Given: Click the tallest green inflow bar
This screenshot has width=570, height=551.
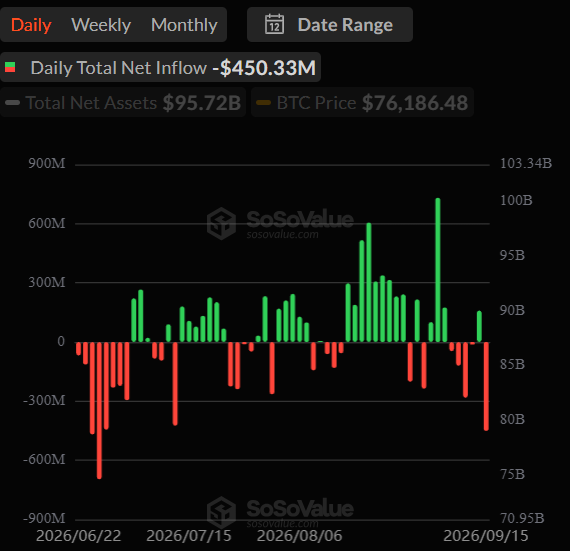Looking at the screenshot, I should click(438, 270).
